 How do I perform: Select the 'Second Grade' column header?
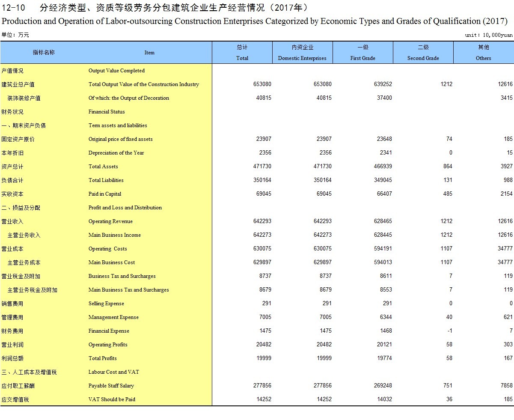(x=423, y=53)
